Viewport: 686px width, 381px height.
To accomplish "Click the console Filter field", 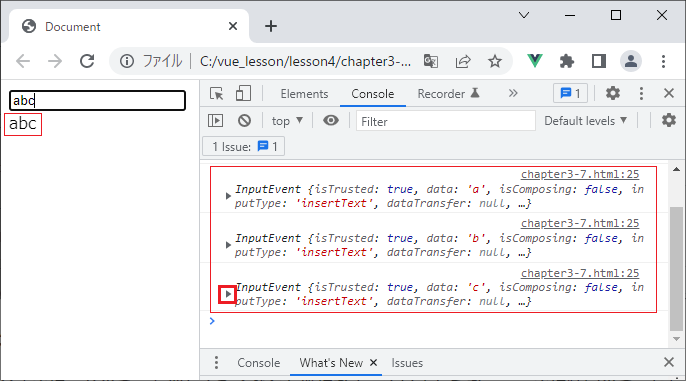I will coord(446,121).
